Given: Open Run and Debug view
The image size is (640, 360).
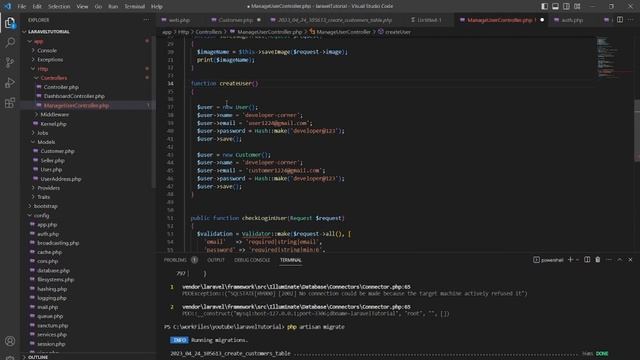Looking at the screenshot, I should tap(10, 82).
